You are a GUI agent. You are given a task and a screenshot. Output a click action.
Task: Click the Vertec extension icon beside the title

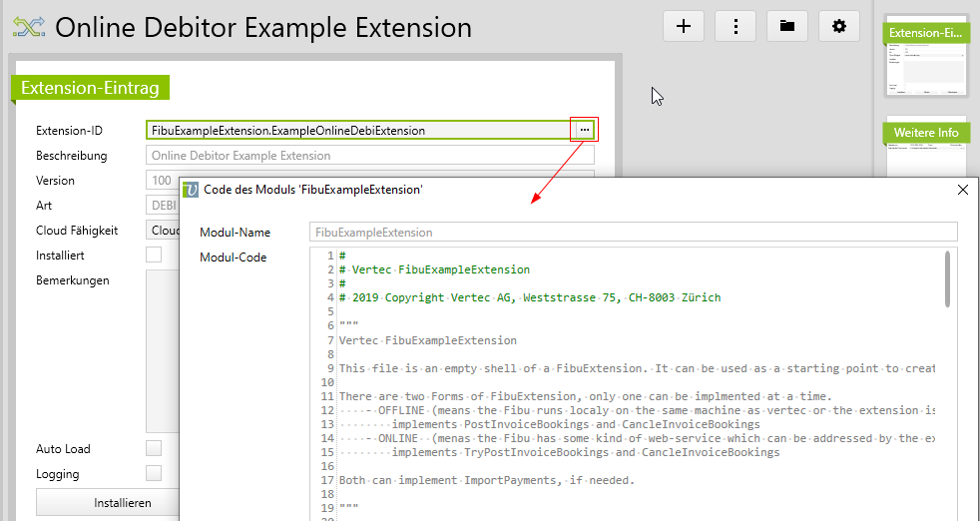coord(26,28)
